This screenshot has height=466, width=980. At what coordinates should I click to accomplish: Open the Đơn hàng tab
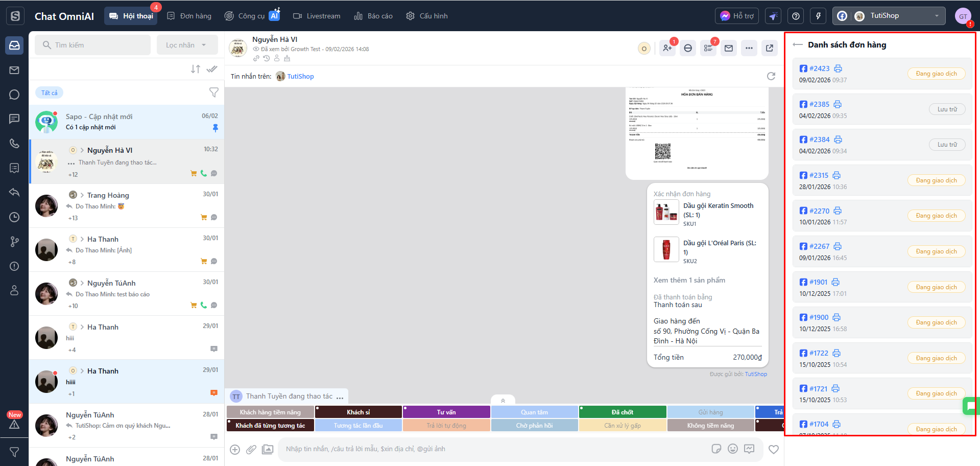[x=189, y=16]
